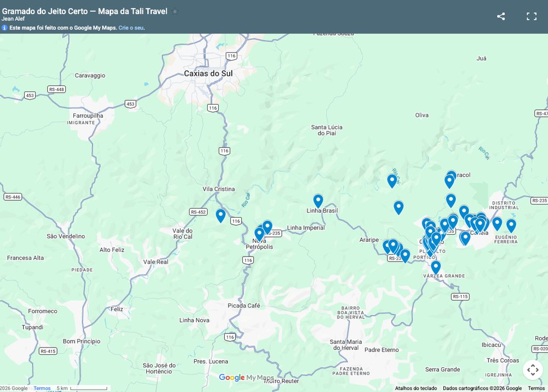Click the RS-446 road shield
548x392 pixels.
[13, 197]
